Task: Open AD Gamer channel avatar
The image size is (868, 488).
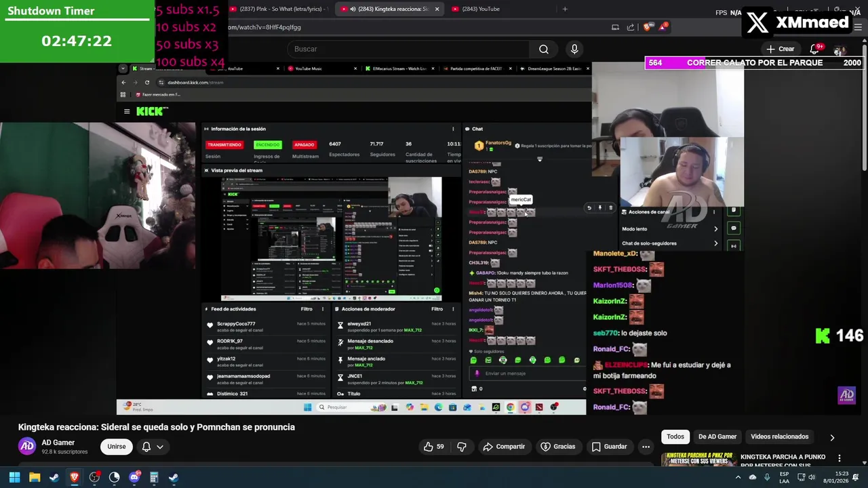Action: (27, 446)
